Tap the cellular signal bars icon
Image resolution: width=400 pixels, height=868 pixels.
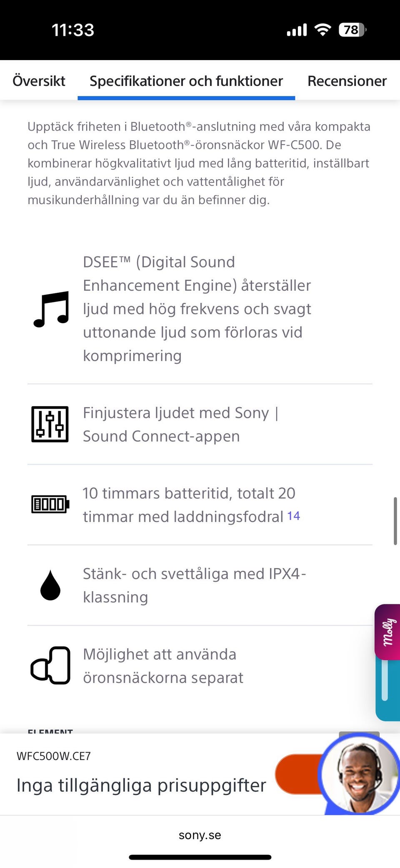tap(297, 30)
